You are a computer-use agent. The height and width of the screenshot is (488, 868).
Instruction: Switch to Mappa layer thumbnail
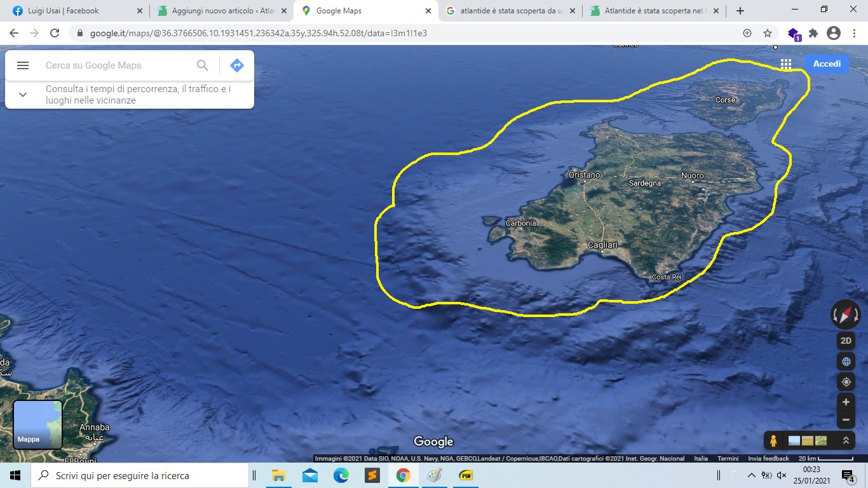coord(38,424)
